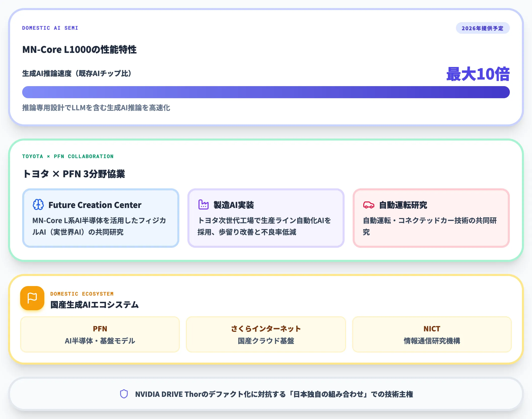Open the 製造AI実装 card
The height and width of the screenshot is (419, 532).
pos(266,218)
